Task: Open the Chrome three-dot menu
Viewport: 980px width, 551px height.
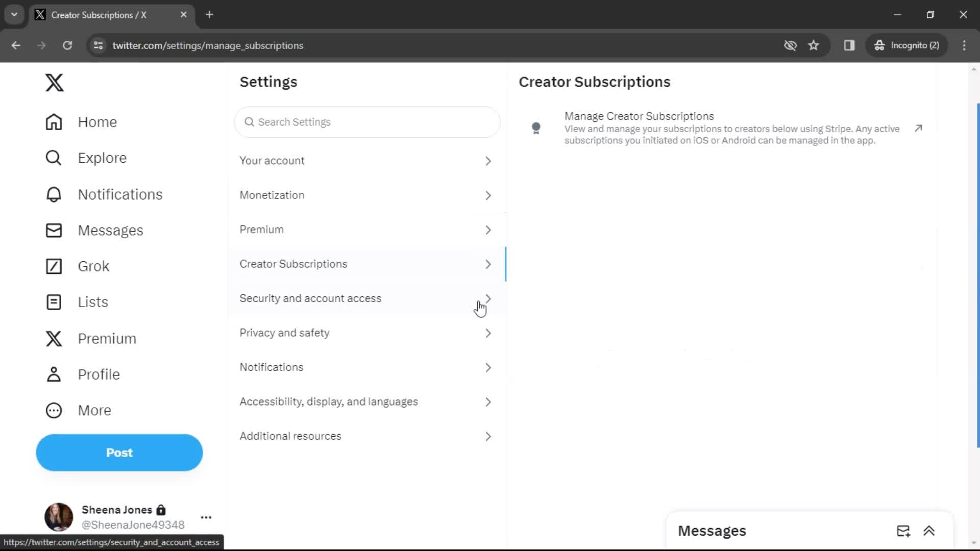Action: coord(964,45)
